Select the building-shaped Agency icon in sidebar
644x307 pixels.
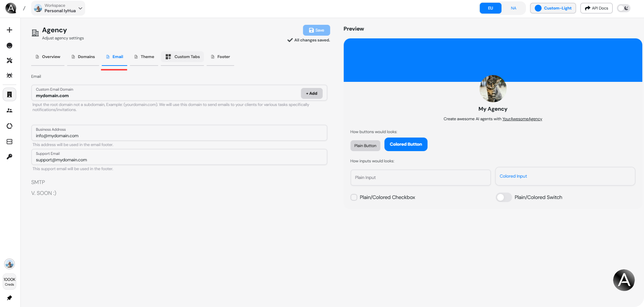(9, 94)
